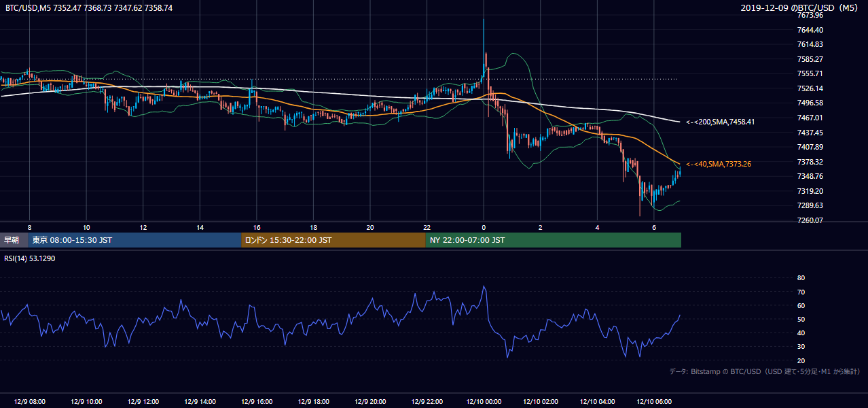Click price axis value 7319.20
This screenshot has height=408, width=868.
click(x=810, y=191)
